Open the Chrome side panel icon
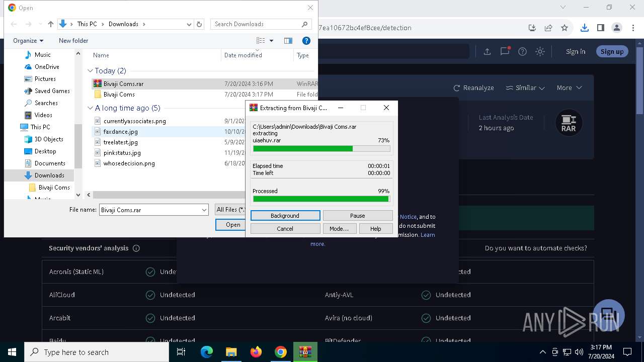644x362 pixels. (600, 28)
